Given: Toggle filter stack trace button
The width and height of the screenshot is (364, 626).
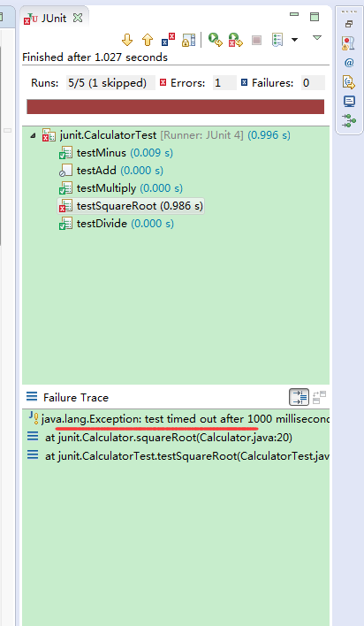Looking at the screenshot, I should [299, 397].
